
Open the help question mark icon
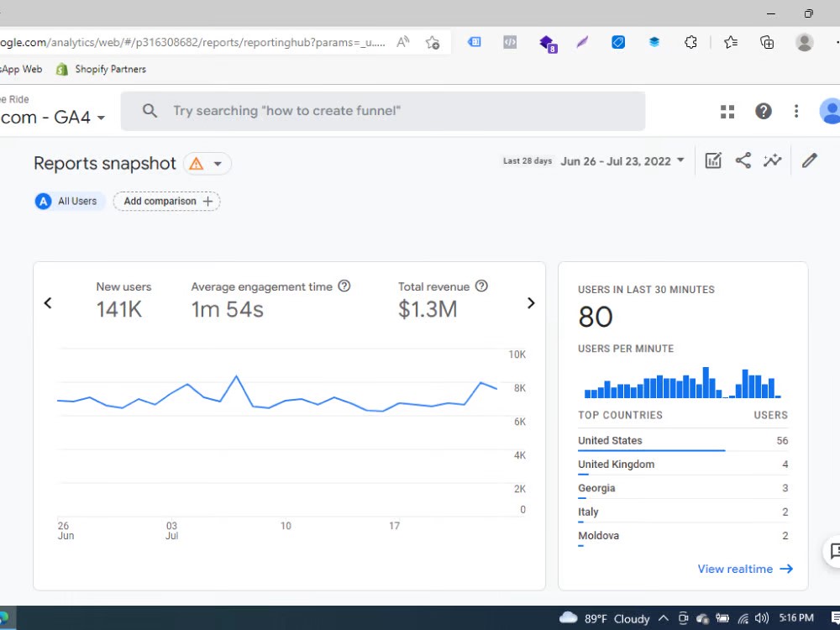[764, 111]
